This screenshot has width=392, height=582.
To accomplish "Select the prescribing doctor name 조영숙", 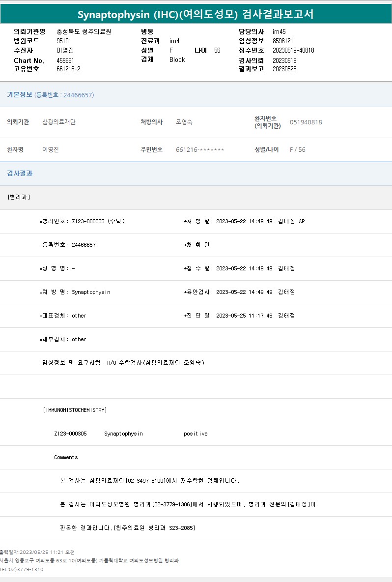I will [x=184, y=122].
